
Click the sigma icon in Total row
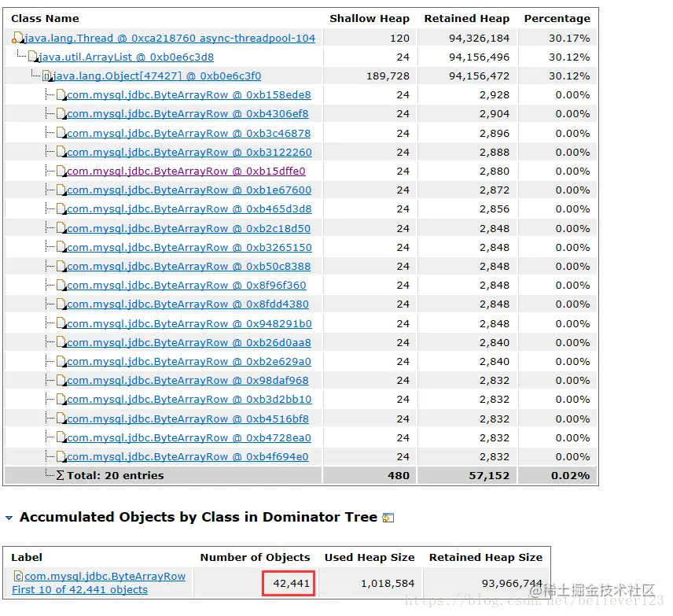tap(61, 475)
